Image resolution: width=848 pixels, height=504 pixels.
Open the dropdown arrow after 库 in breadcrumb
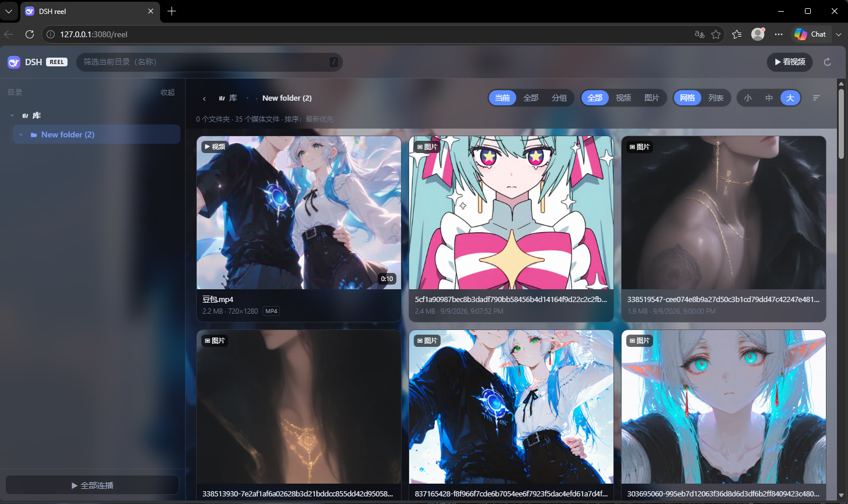[x=247, y=98]
